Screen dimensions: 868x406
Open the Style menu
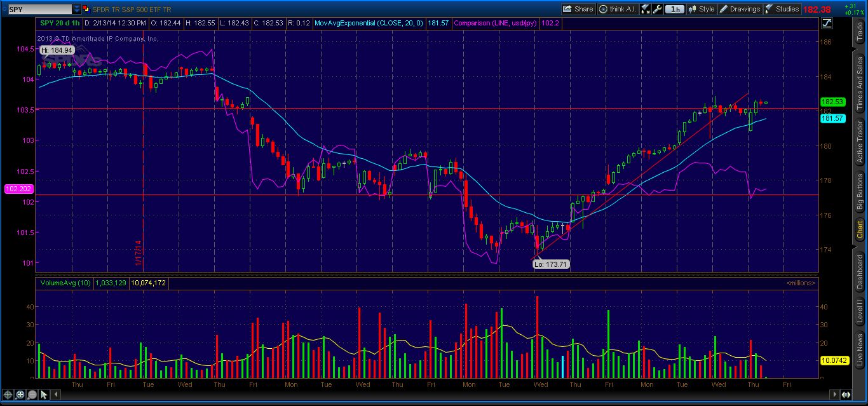pyautogui.click(x=702, y=9)
